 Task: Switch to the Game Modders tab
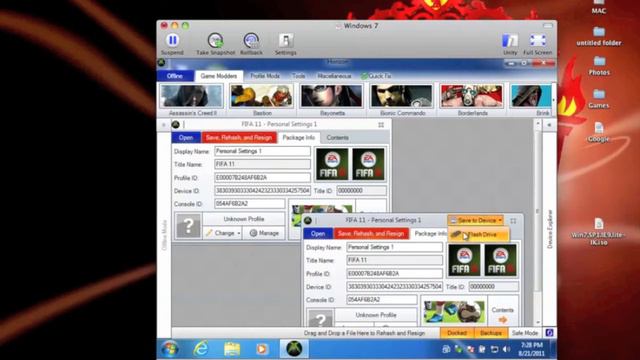tap(218, 76)
